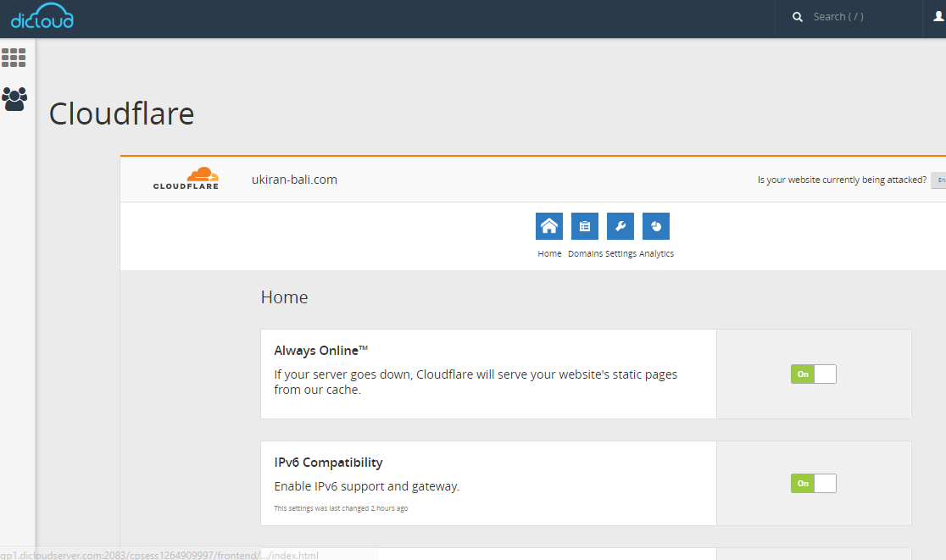
Task: Open the user manager people icon
Action: (x=14, y=99)
